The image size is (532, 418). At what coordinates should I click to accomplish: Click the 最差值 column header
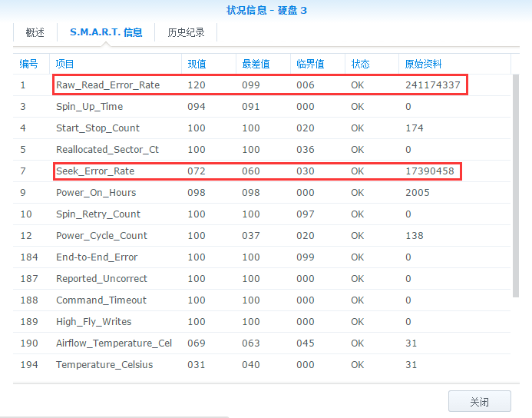pyautogui.click(x=263, y=64)
